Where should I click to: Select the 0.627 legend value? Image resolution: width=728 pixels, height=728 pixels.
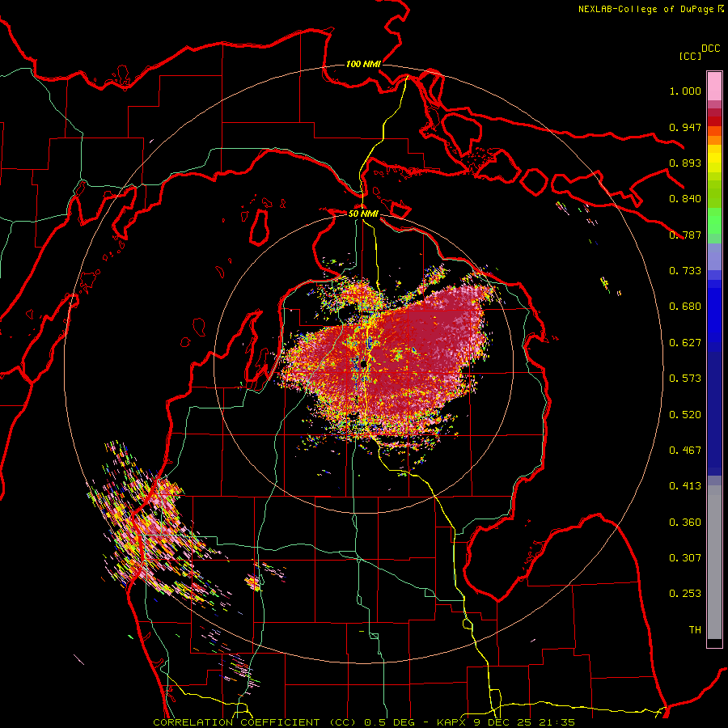coord(685,343)
